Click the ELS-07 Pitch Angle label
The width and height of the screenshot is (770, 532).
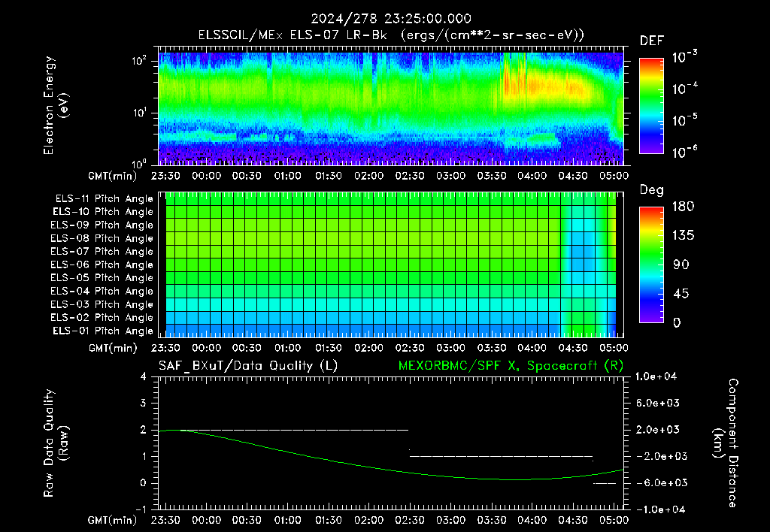pyautogui.click(x=102, y=251)
